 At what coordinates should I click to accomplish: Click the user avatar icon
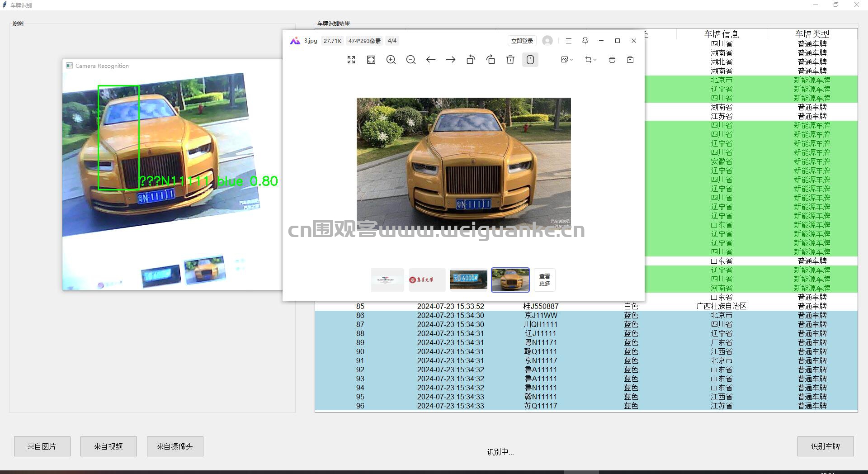(x=547, y=41)
